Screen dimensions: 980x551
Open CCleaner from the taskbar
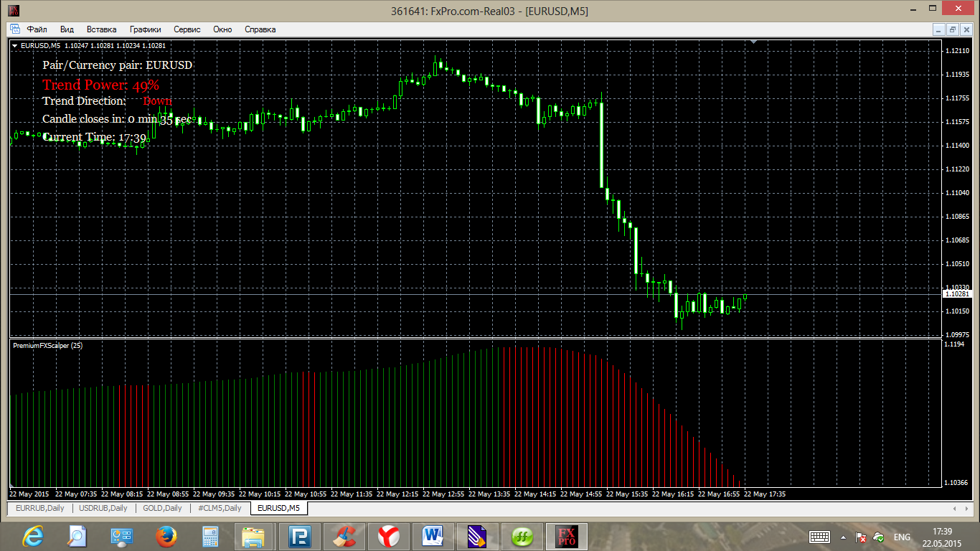pyautogui.click(x=345, y=536)
